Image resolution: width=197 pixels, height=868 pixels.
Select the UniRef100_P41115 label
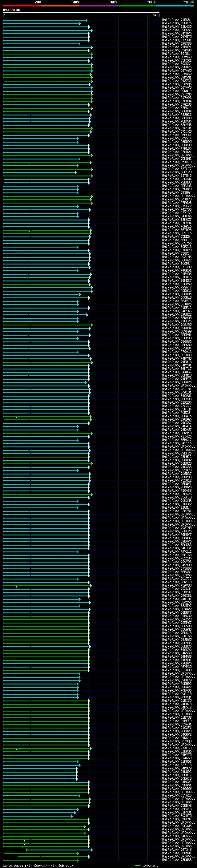coord(177,443)
